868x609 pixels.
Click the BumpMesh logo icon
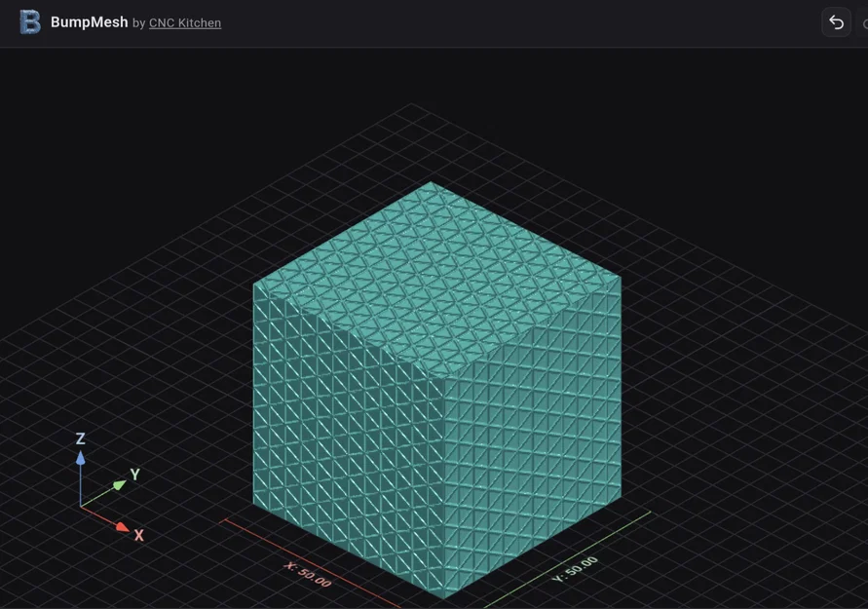pos(30,22)
